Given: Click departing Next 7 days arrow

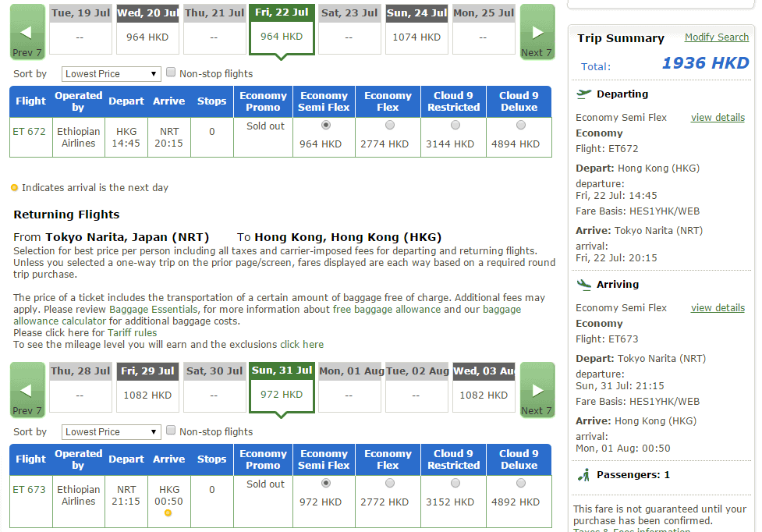Looking at the screenshot, I should point(537,32).
